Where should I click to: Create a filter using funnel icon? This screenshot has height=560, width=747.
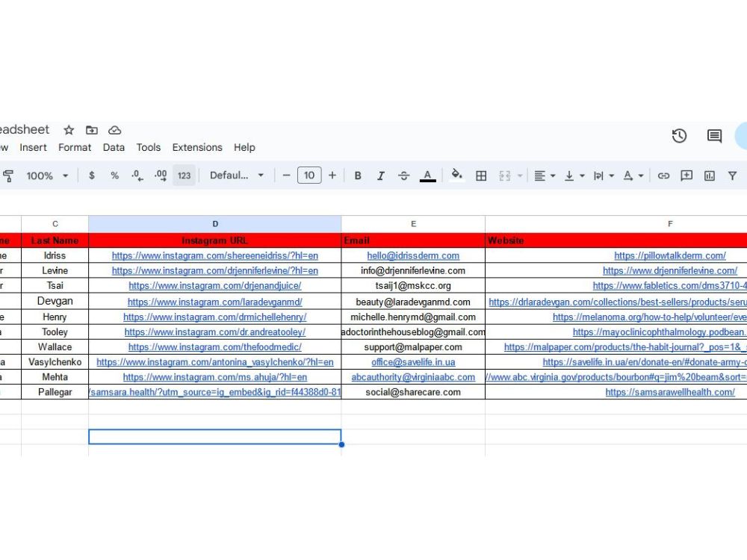click(x=732, y=175)
